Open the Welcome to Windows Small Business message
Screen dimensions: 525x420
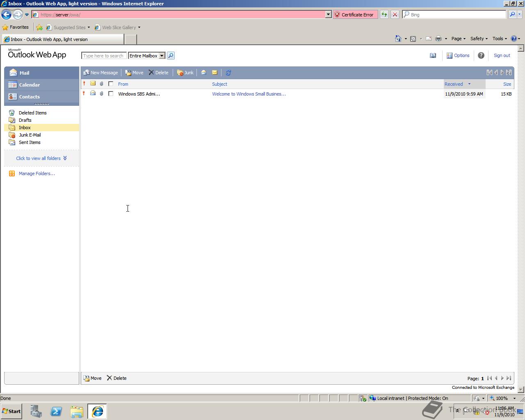249,94
